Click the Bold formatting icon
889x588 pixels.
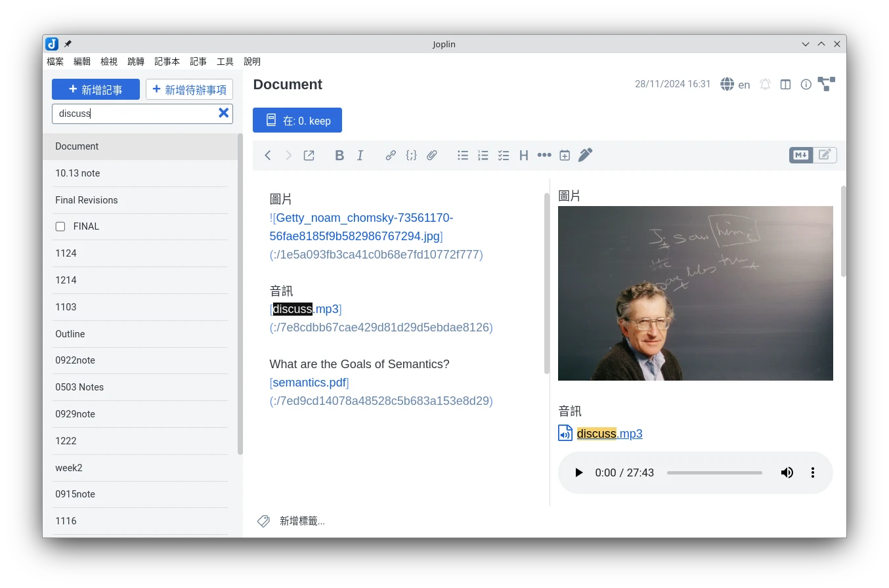click(x=339, y=156)
